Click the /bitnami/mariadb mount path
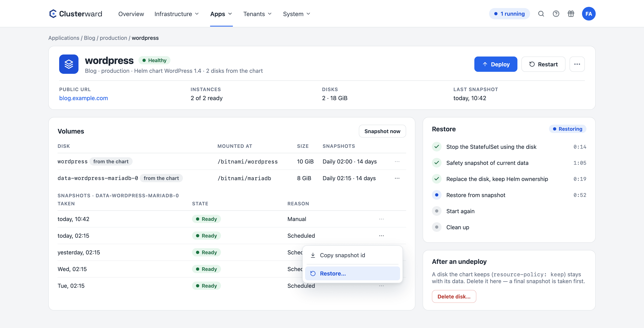This screenshot has height=328, width=644. coord(244,178)
